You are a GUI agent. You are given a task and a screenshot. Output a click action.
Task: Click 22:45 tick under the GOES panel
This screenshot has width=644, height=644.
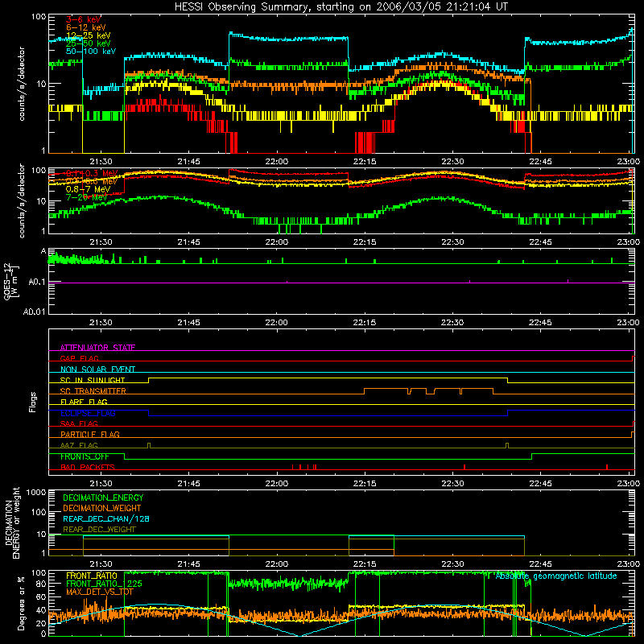point(540,323)
